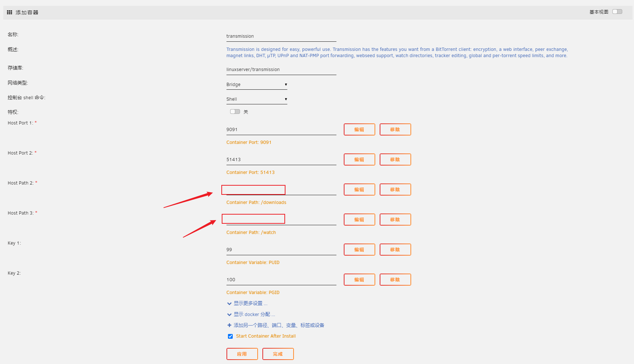
Task: Open the Shell console command dropdown
Action: [257, 99]
